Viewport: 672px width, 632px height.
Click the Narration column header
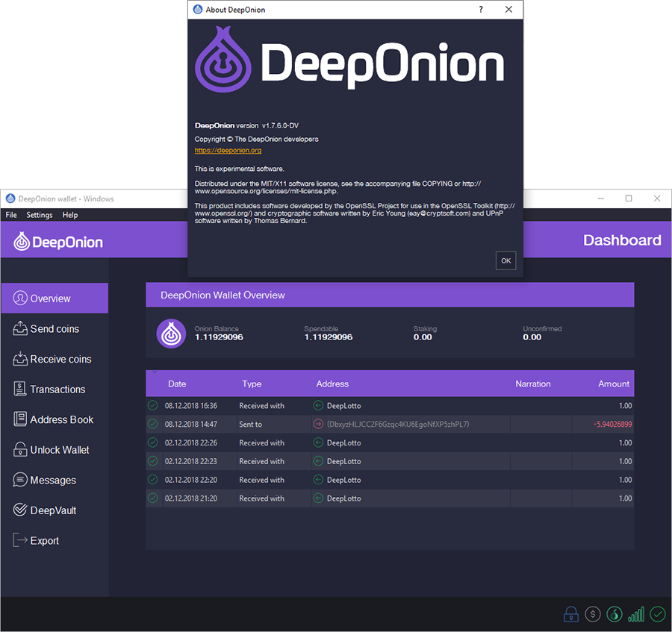click(532, 384)
